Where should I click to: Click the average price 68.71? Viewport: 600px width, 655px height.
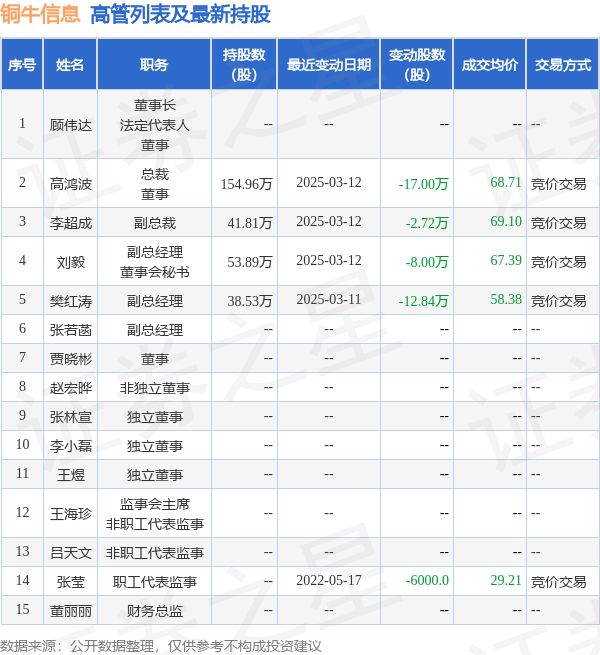506,183
